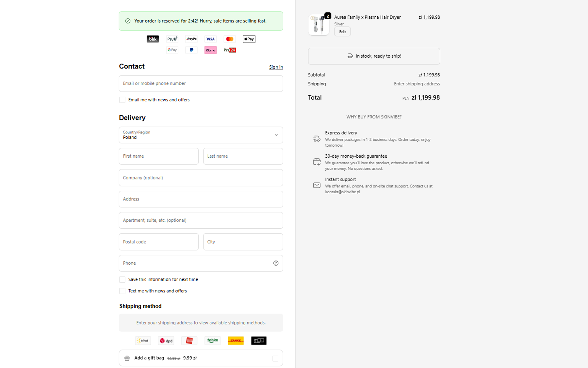588x368 pixels.
Task: Select the DHL carrier logo
Action: tap(236, 340)
